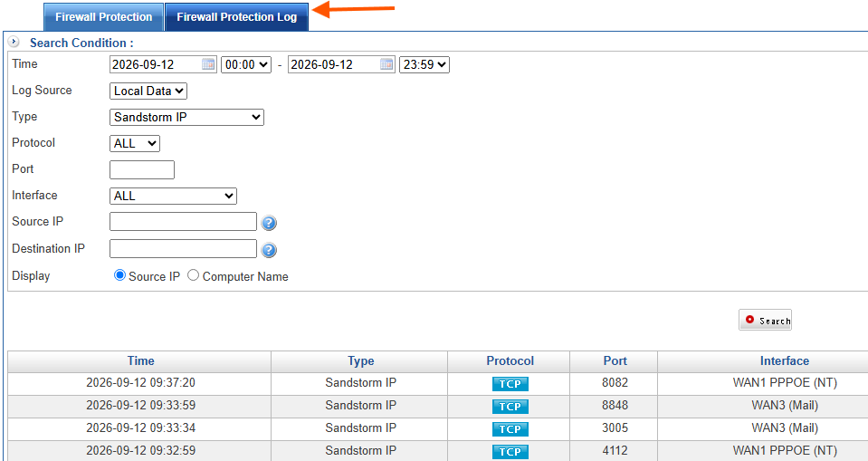Open the Interface ALL dropdown
The width and height of the screenshot is (868, 461).
(173, 196)
